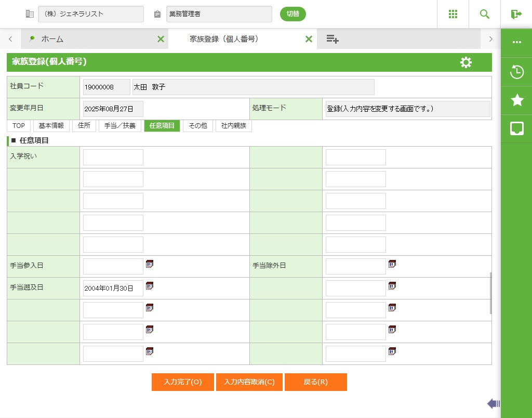Open calendar picker for 手当除外日
The width and height of the screenshot is (532, 418).
[392, 264]
